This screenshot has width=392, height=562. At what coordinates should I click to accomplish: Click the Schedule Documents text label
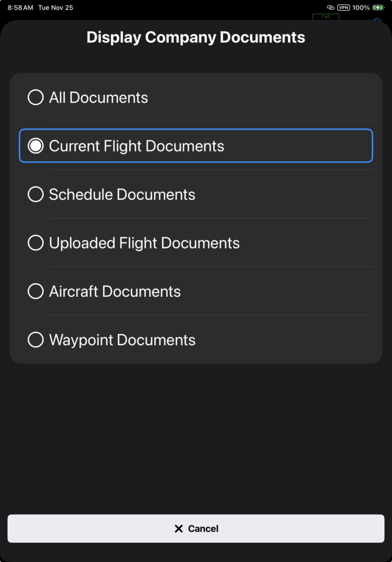tap(122, 194)
